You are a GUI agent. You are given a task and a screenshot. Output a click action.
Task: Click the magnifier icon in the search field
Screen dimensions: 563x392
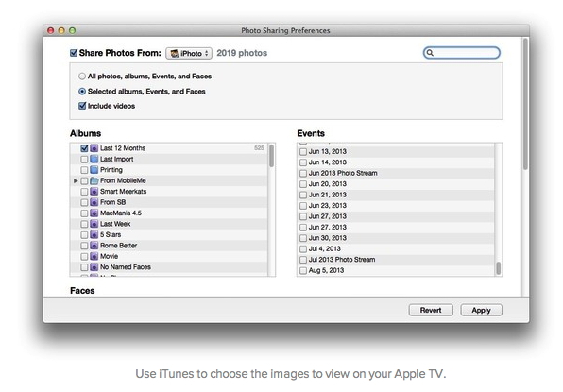tap(430, 53)
